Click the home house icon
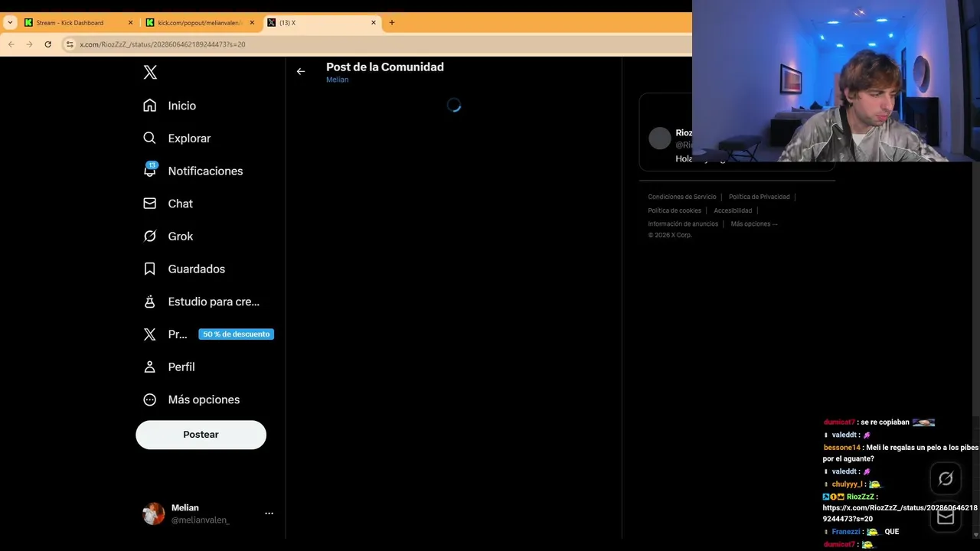 point(150,106)
